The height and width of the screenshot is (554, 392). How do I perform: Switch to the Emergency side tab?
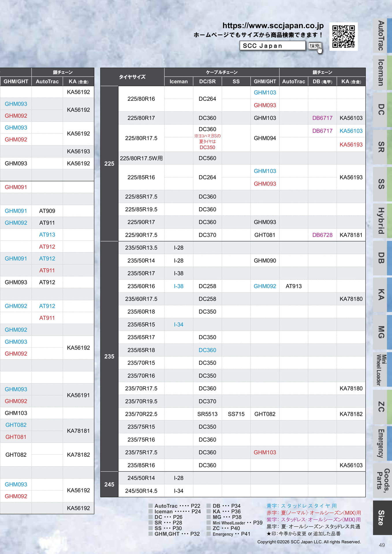click(x=382, y=443)
